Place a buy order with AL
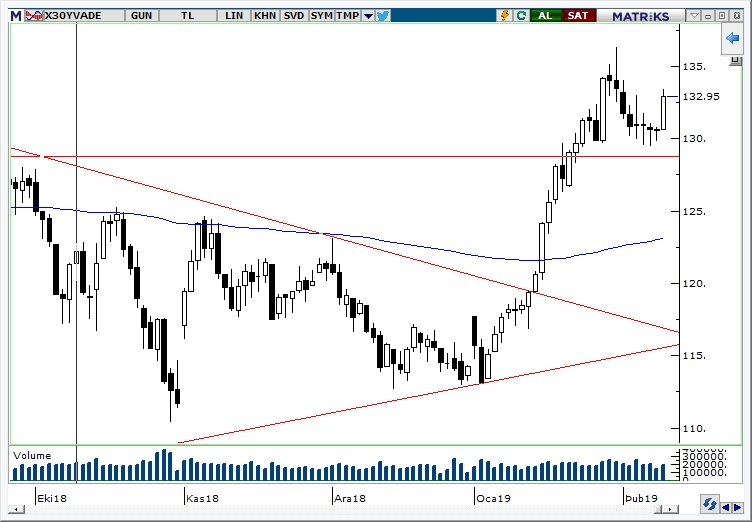 (545, 16)
